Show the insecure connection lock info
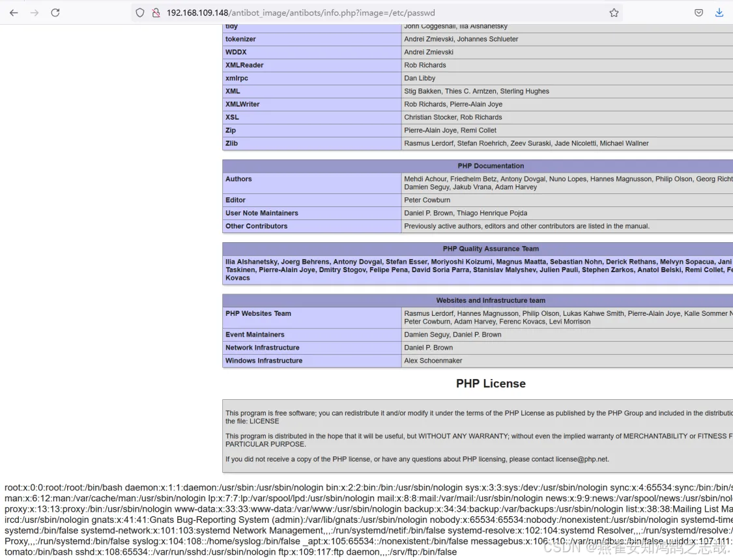733x560 pixels. coord(156,12)
